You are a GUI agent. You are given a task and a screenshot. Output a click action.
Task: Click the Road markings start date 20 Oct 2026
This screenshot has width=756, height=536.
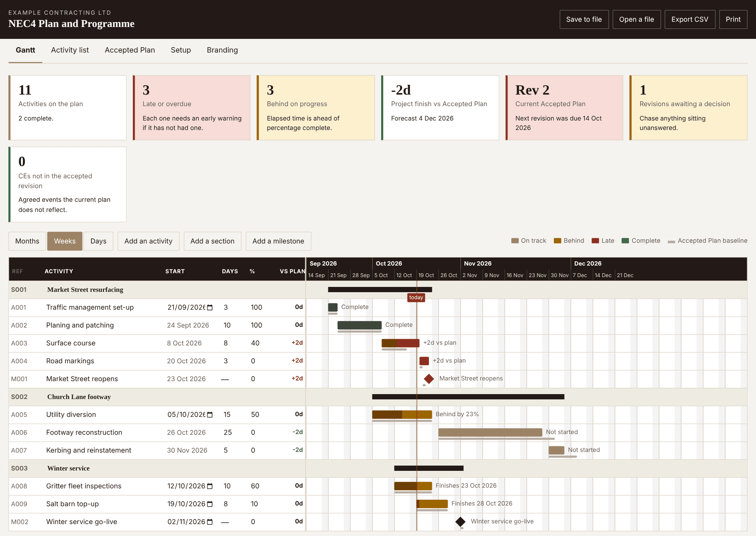186,361
